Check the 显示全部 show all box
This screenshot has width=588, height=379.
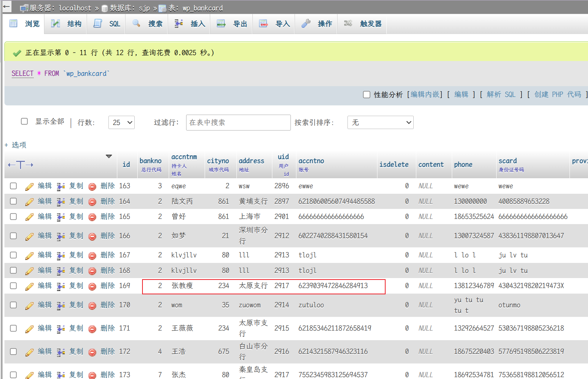24,121
